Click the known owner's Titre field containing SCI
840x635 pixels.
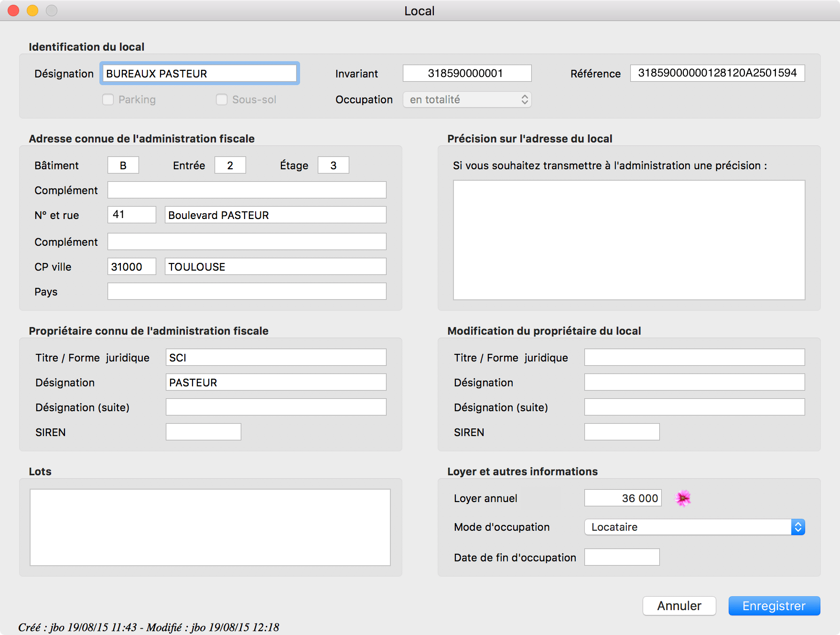pyautogui.click(x=276, y=357)
